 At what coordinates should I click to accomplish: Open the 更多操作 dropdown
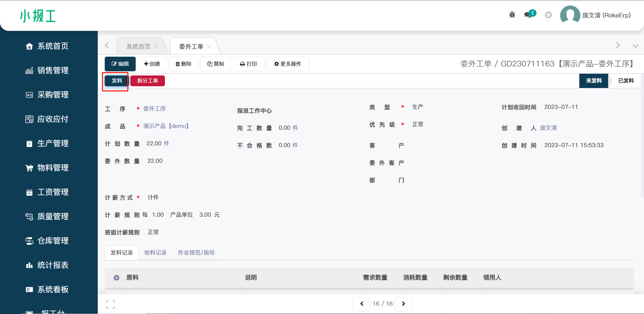click(288, 64)
